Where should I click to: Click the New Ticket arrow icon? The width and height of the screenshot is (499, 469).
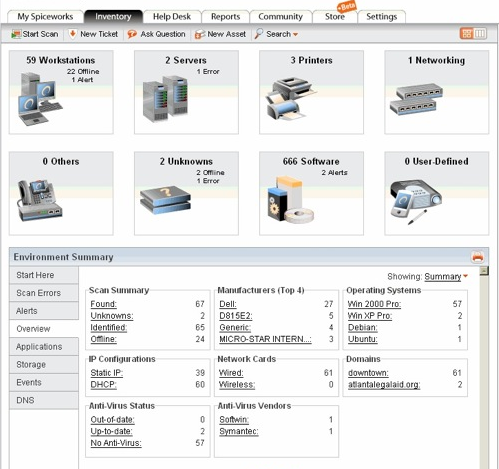point(72,34)
